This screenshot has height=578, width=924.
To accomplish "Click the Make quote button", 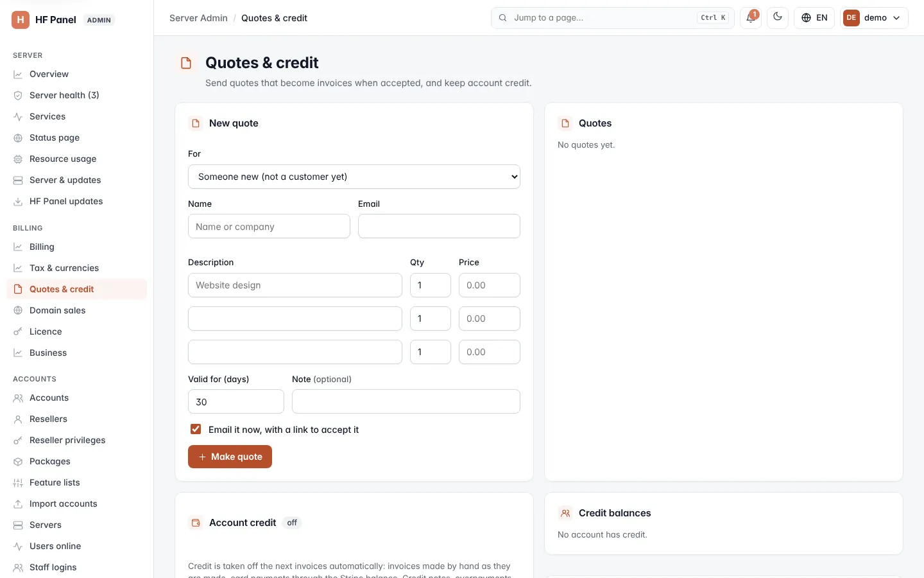I will click(x=230, y=457).
